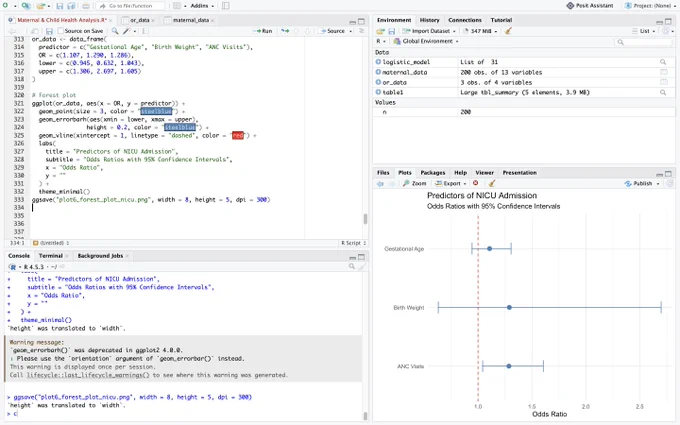
Task: Click lifecycle::last_lifecycle_warnings() link
Action: tap(88, 375)
